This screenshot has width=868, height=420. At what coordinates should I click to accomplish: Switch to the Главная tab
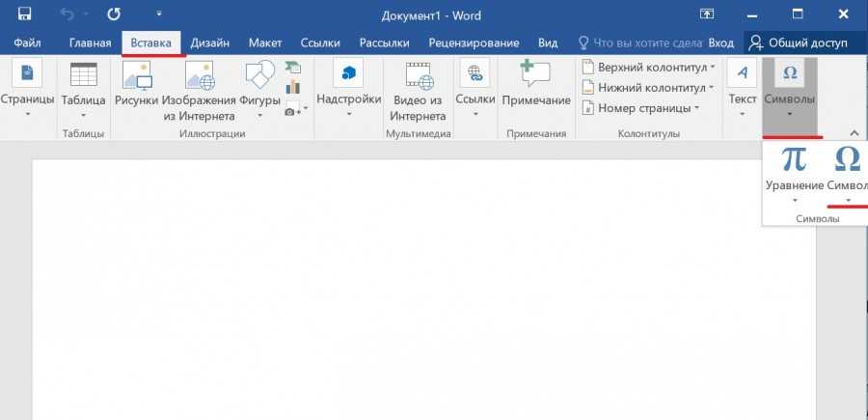click(91, 43)
